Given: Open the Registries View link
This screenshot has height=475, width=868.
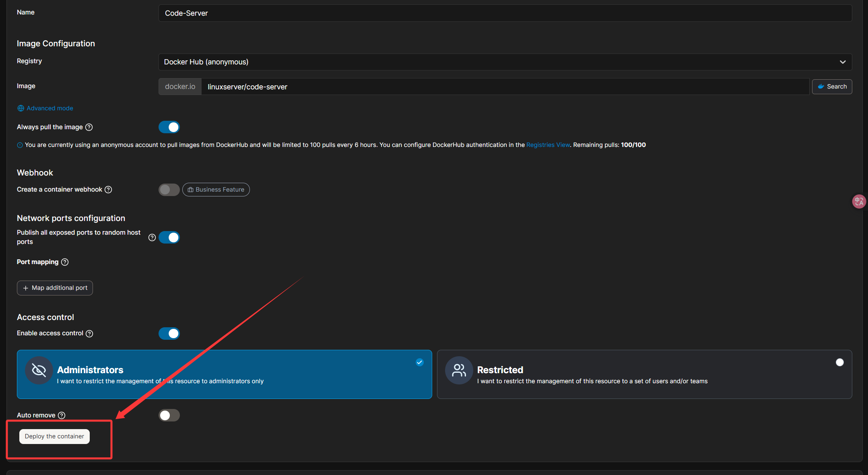Looking at the screenshot, I should tap(548, 145).
